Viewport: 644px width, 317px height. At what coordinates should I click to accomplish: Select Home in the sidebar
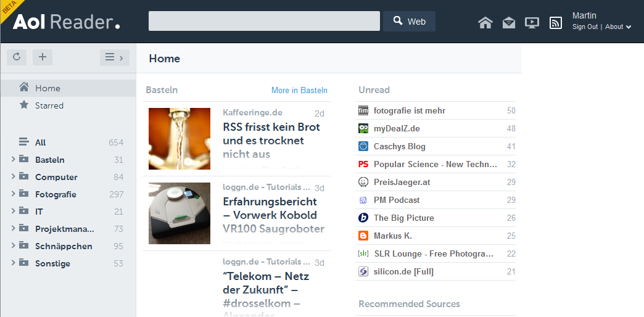click(x=47, y=88)
